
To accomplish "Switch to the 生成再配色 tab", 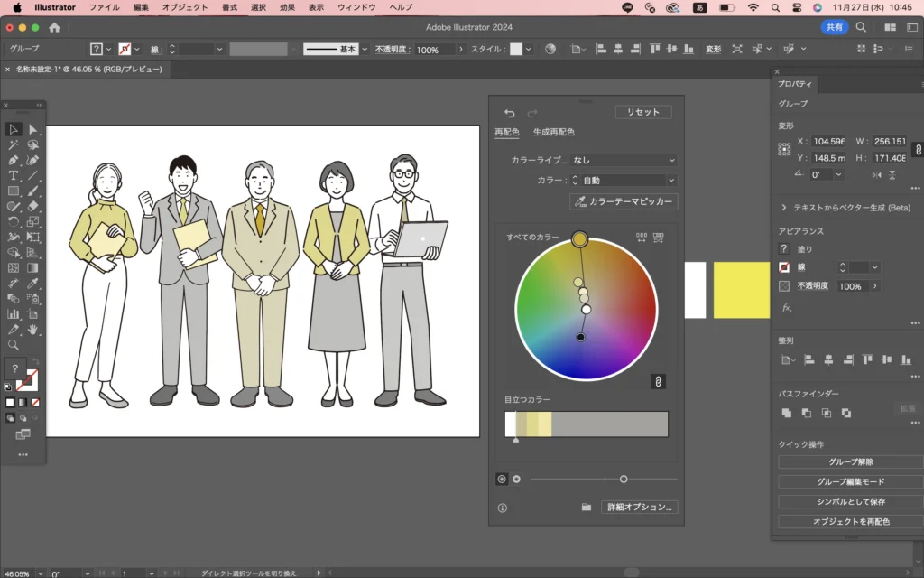I will (x=553, y=133).
